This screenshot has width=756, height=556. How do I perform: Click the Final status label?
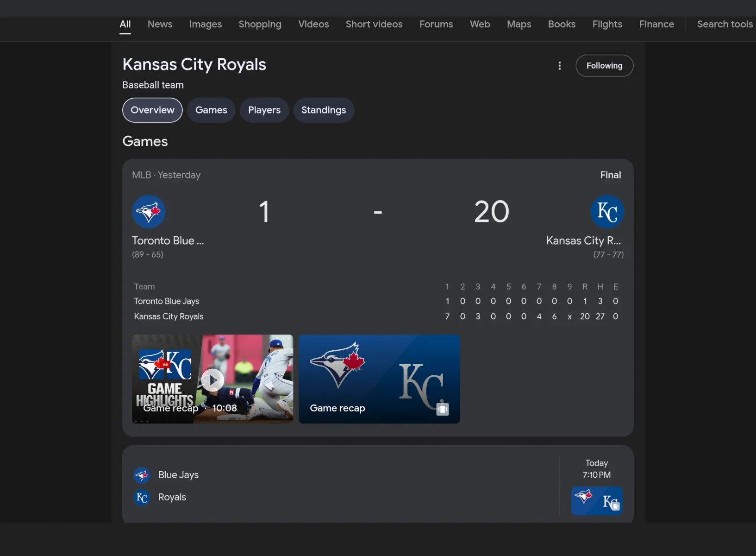click(610, 175)
